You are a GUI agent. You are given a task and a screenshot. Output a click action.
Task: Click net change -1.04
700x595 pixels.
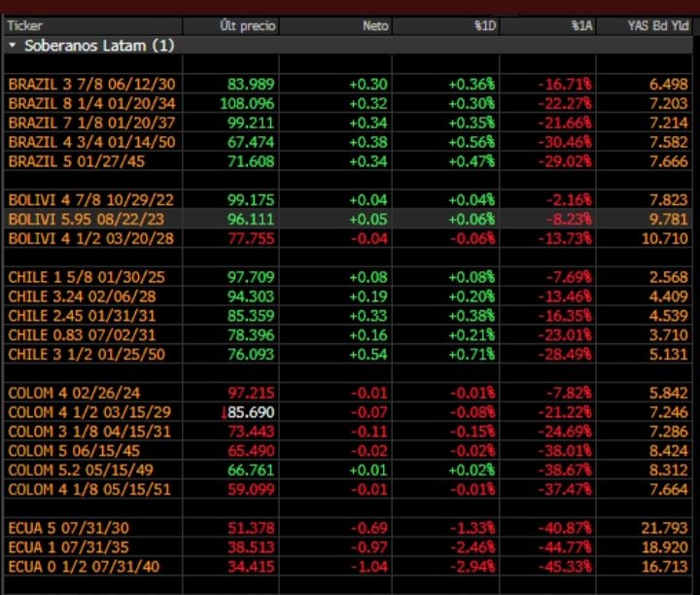pyautogui.click(x=369, y=567)
